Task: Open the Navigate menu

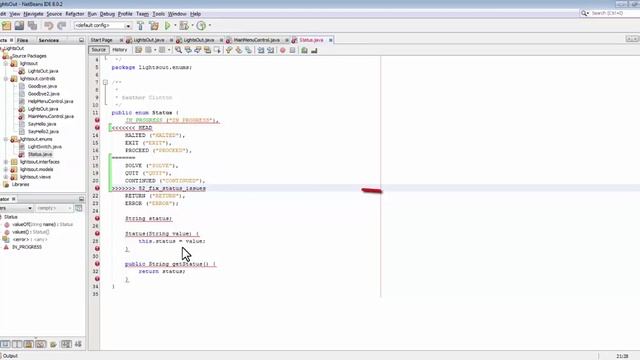Action: (x=33, y=14)
